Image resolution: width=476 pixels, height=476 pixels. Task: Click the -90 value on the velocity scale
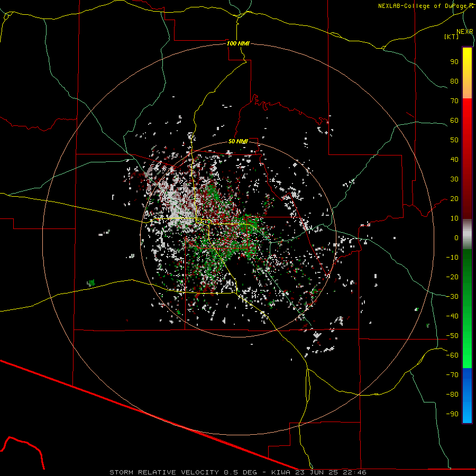pos(452,414)
